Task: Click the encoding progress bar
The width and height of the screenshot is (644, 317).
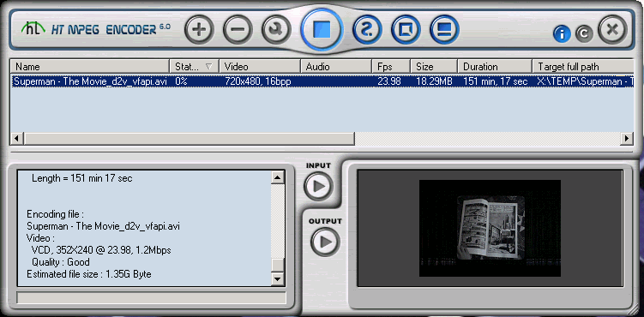Action: tap(151, 298)
